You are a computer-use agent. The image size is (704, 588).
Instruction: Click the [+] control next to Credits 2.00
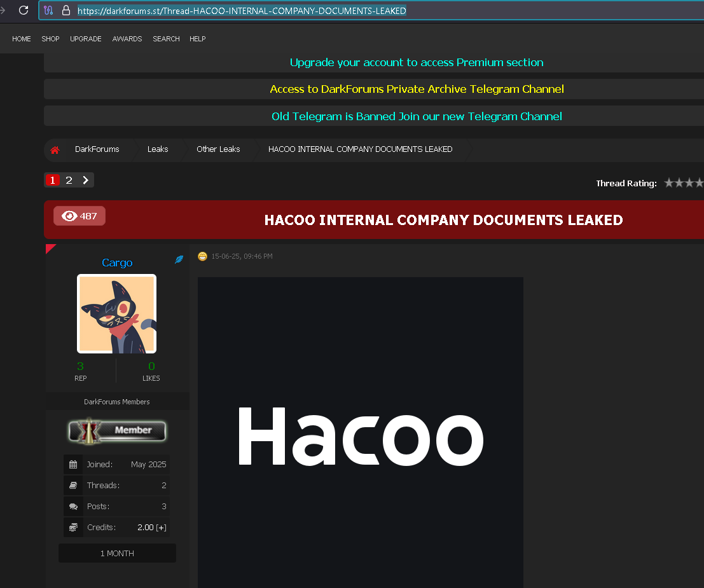(161, 527)
